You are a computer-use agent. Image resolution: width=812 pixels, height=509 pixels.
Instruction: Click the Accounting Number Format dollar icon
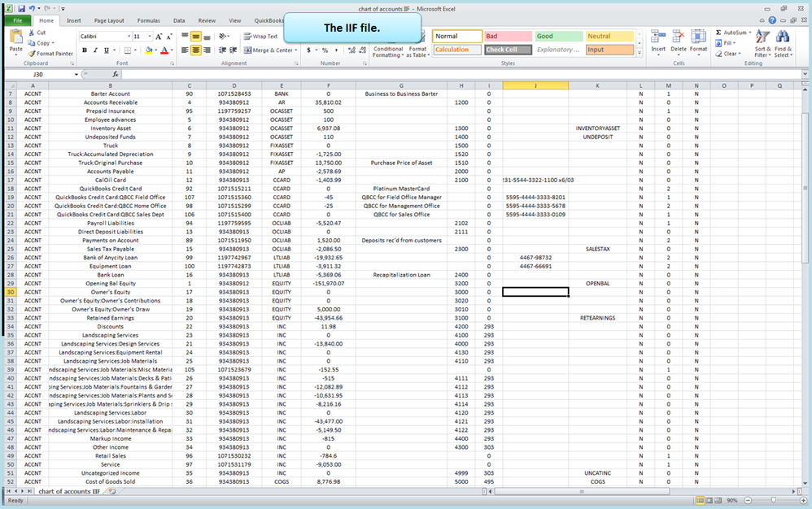click(x=308, y=50)
